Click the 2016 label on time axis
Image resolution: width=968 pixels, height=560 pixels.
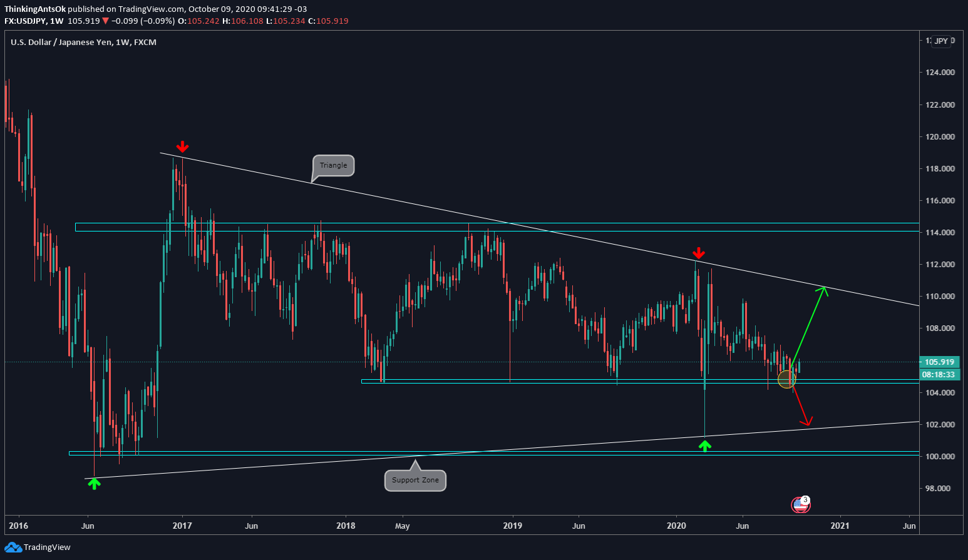pos(18,526)
